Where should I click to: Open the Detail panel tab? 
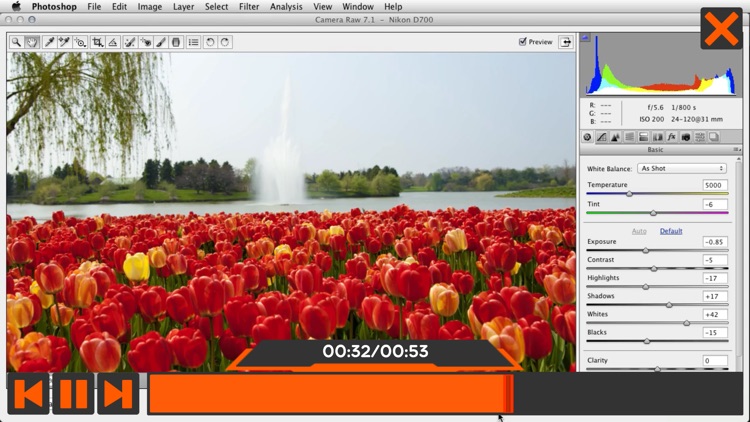(x=615, y=137)
